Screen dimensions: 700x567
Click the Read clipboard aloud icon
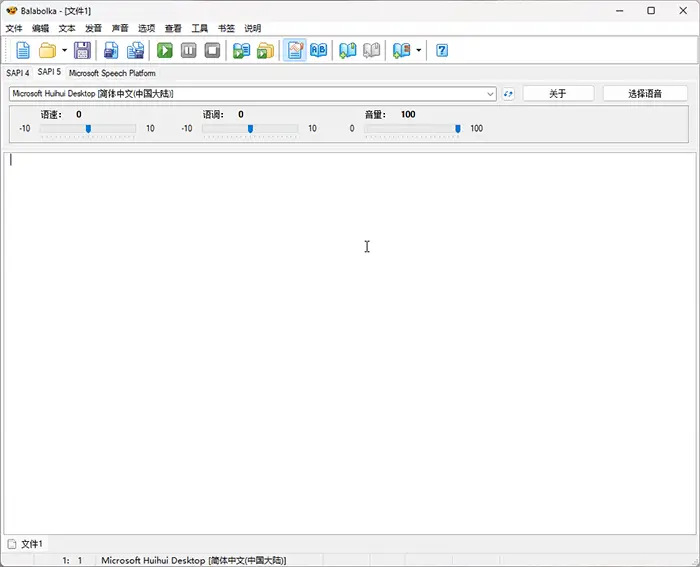(x=242, y=50)
